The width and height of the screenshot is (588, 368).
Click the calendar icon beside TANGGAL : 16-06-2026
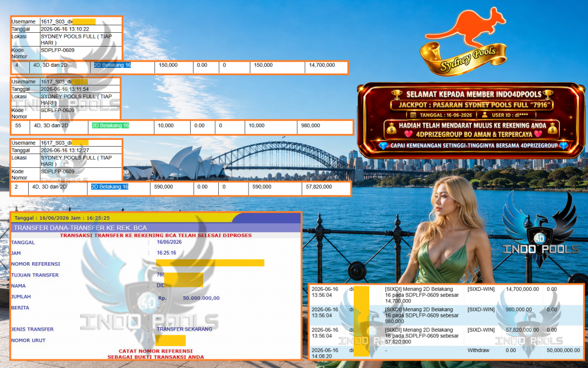pyautogui.click(x=413, y=115)
